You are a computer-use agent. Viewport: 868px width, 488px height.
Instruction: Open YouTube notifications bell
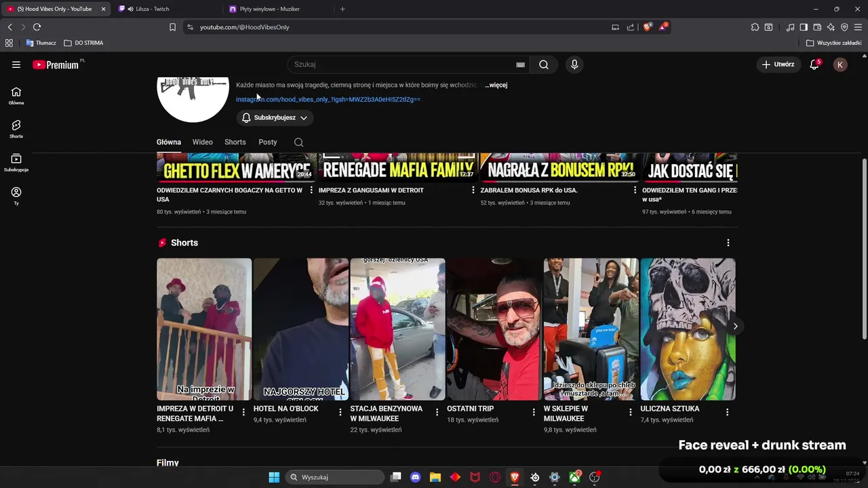pos(814,64)
